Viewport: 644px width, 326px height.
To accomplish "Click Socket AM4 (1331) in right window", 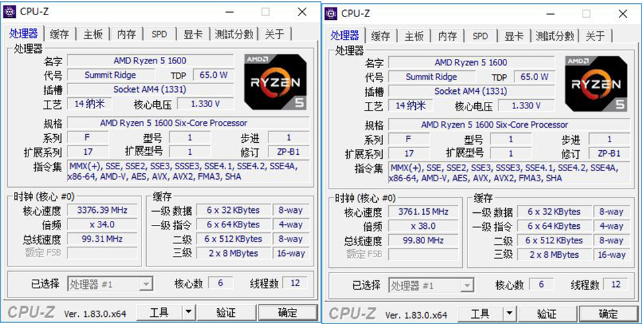I will pos(471,91).
